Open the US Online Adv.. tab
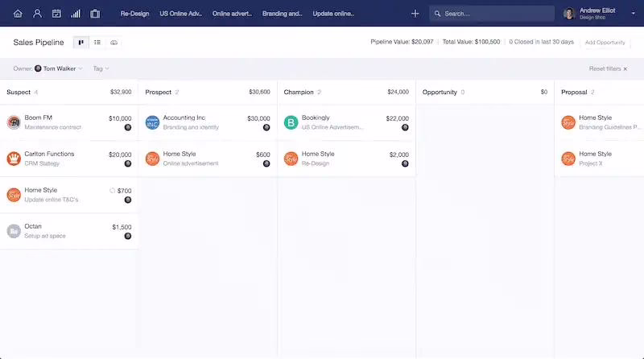The height and width of the screenshot is (359, 644). (x=180, y=14)
